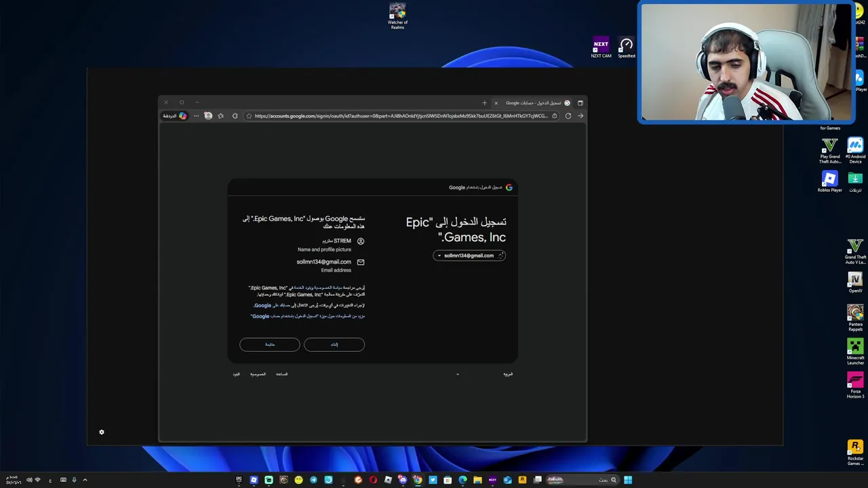Viewport: 868px width, 488px height.
Task: Open Pantera Rappelz desktop shortcut
Action: coord(855,318)
